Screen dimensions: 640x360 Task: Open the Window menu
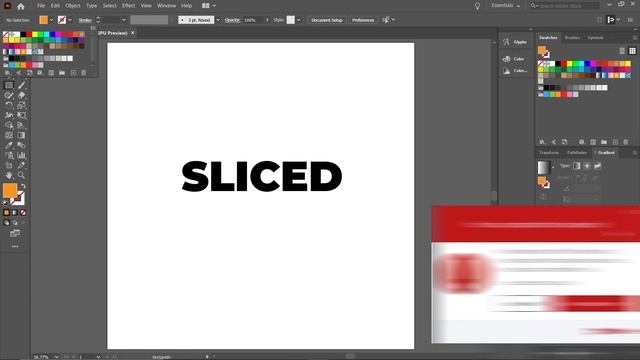click(x=167, y=6)
